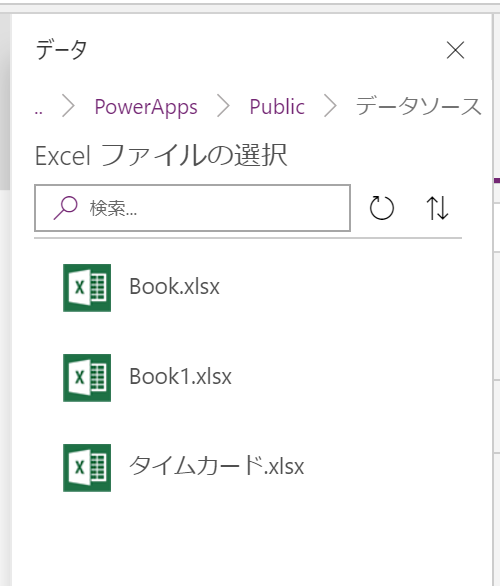Go to the PowerApps breadcrumb folder

pos(146,107)
